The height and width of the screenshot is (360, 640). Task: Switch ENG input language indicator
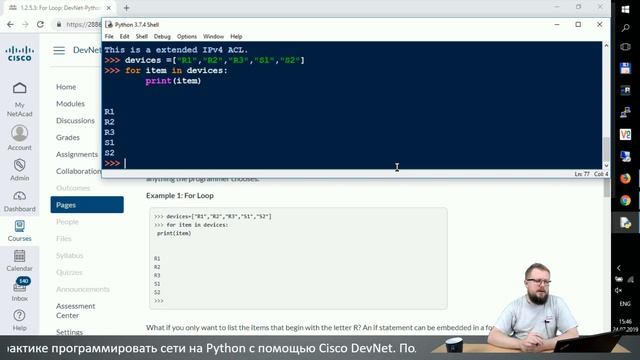pyautogui.click(x=624, y=304)
